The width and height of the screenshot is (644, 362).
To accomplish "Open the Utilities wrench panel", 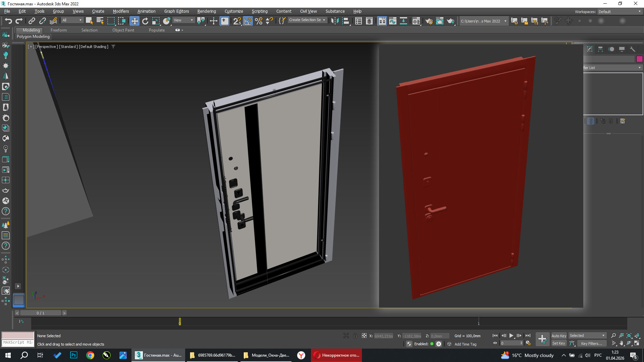I will (632, 49).
